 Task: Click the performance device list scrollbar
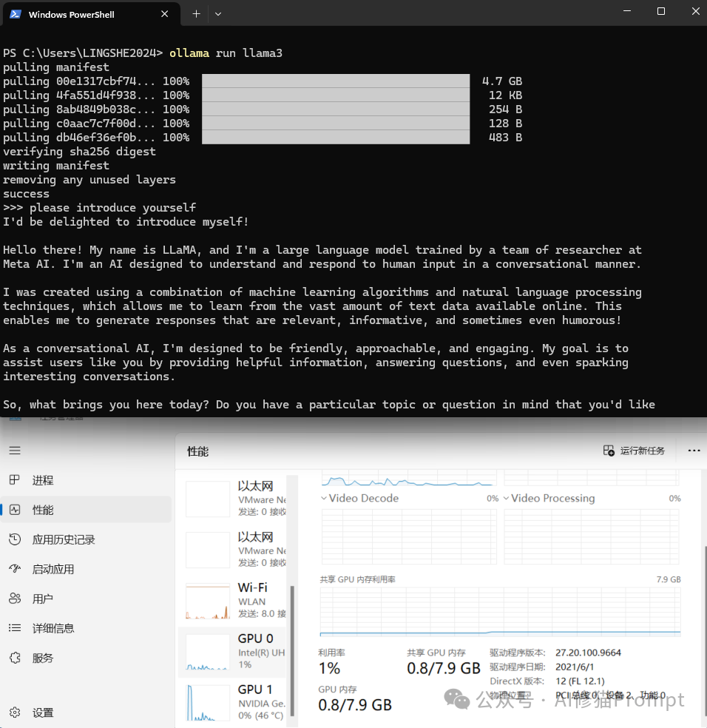292,650
